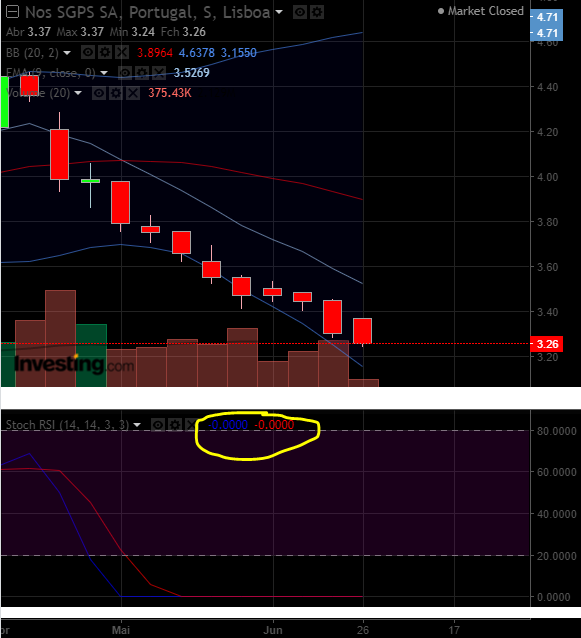Select the Volume (20) label
The width and height of the screenshot is (581, 638).
click(x=38, y=93)
